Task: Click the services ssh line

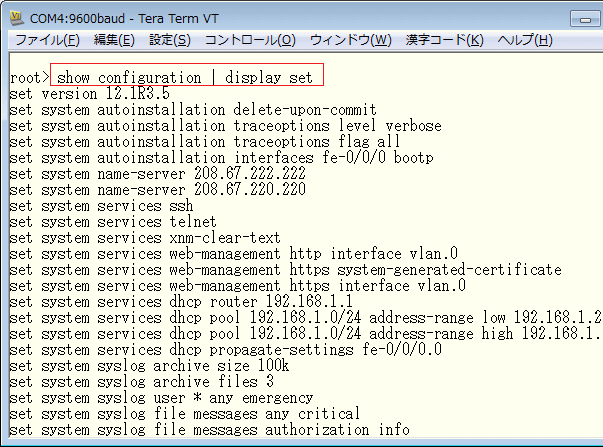Action: point(101,206)
